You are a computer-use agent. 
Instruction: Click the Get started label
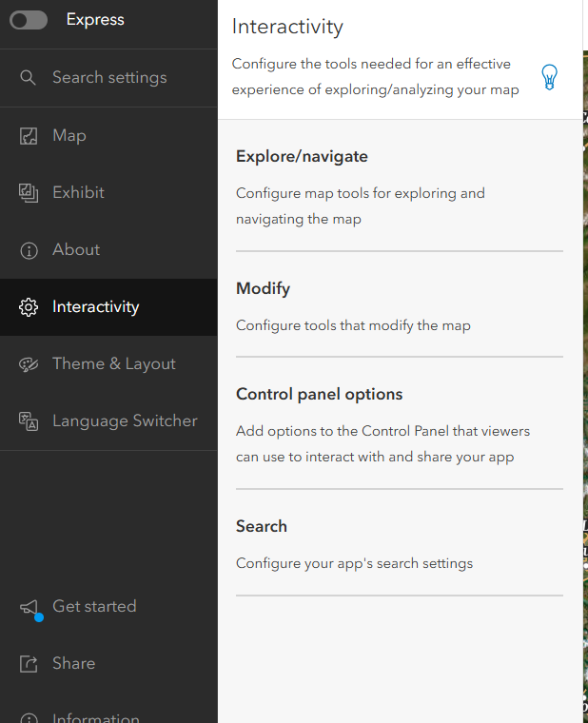click(x=94, y=607)
